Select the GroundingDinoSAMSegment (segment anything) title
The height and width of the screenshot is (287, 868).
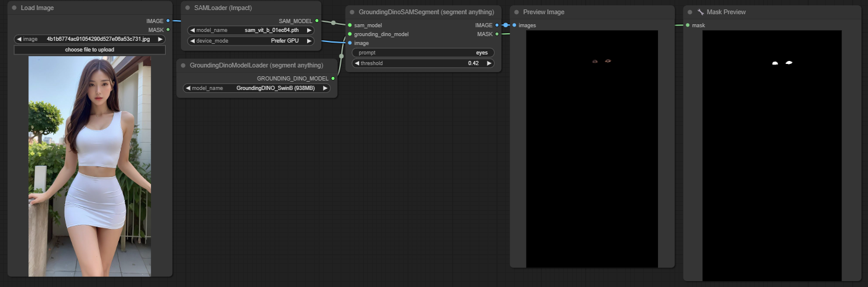pyautogui.click(x=426, y=12)
